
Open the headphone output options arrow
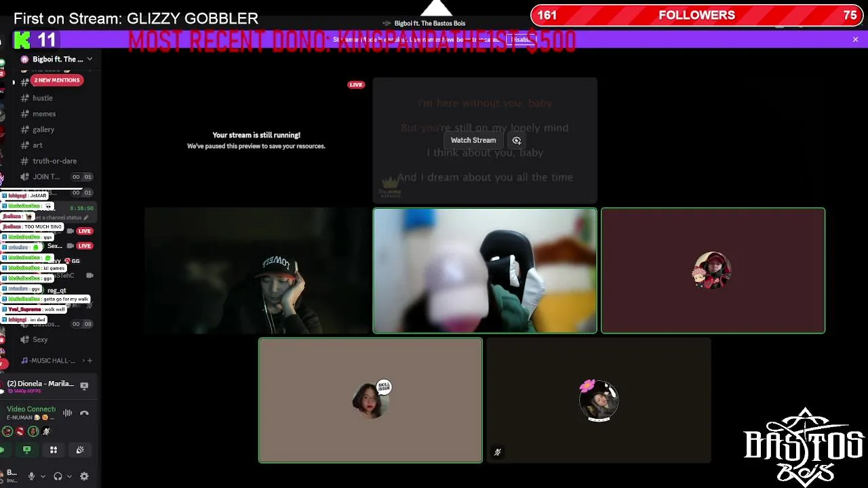(69, 476)
